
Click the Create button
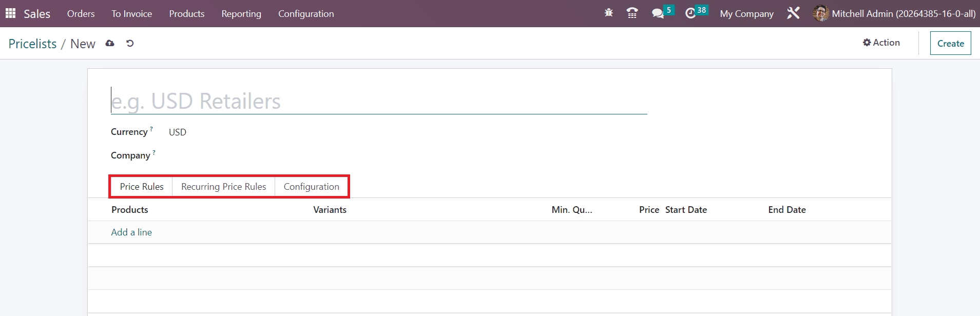click(x=950, y=44)
